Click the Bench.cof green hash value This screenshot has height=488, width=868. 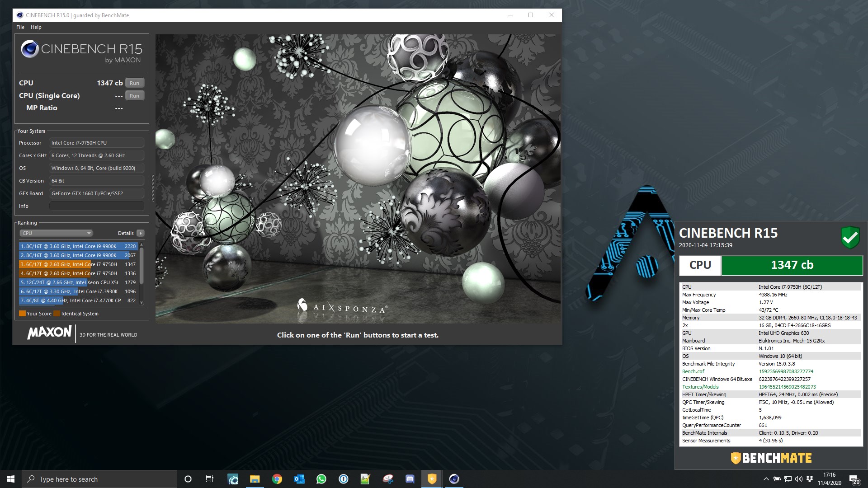(786, 371)
